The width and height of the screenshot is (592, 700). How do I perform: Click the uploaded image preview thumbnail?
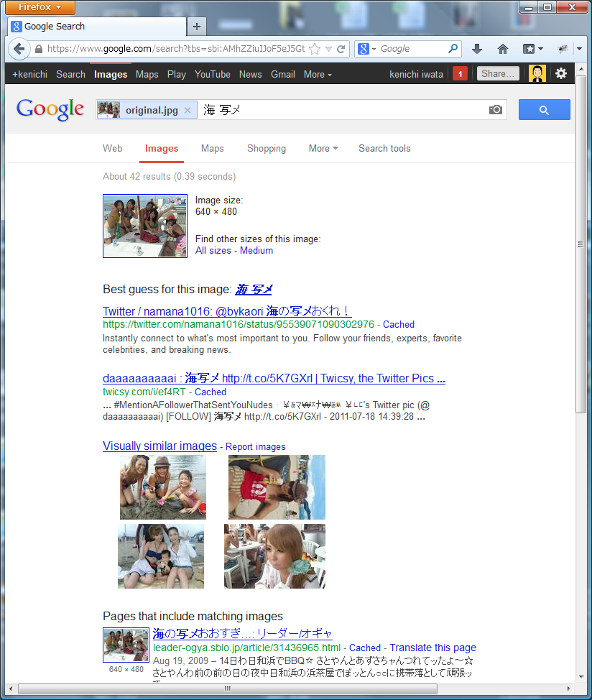[x=145, y=226]
